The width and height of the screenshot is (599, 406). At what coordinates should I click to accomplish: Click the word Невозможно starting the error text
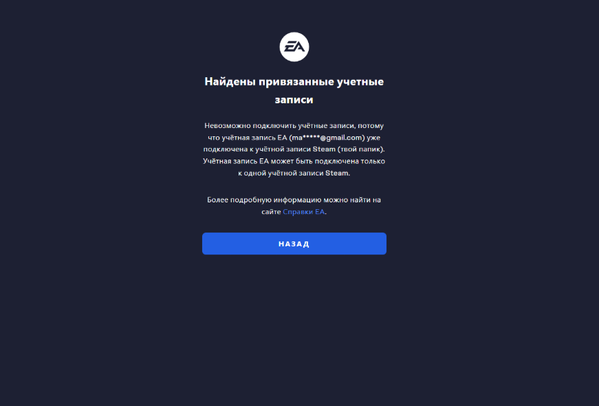(x=227, y=126)
